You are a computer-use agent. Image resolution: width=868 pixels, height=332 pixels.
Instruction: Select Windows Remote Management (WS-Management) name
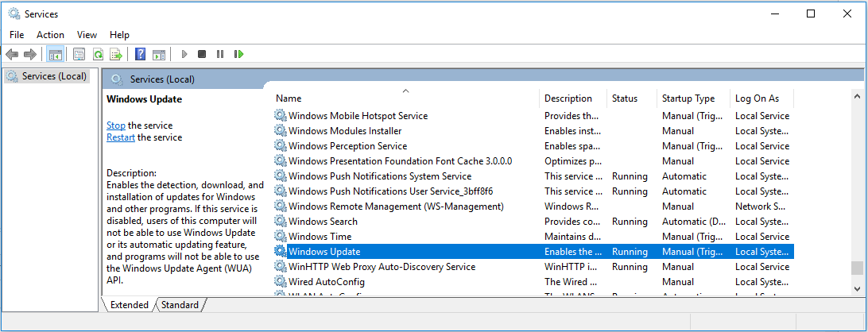(396, 207)
